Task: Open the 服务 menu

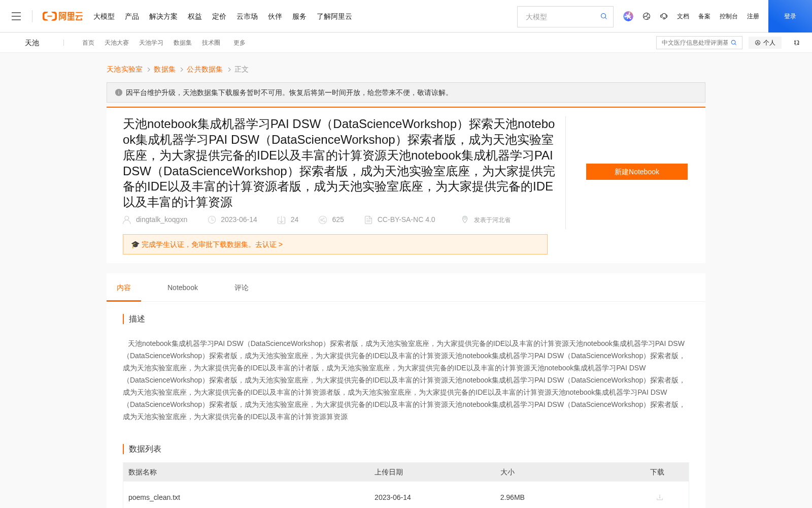Action: pyautogui.click(x=299, y=16)
